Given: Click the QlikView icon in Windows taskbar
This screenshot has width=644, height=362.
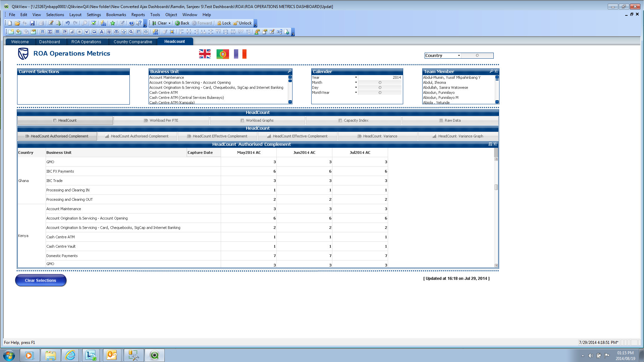Looking at the screenshot, I should [x=154, y=355].
